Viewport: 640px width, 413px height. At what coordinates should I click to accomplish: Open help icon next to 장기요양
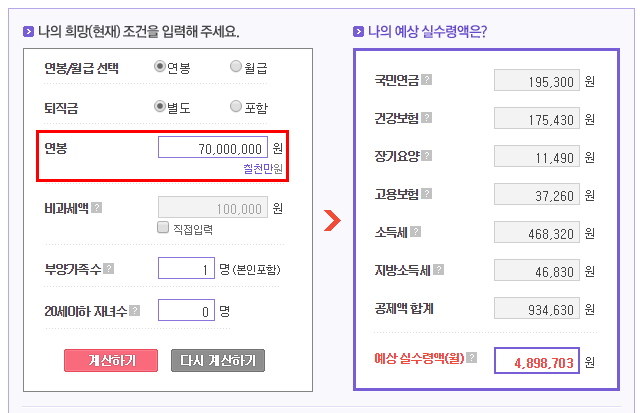[427, 155]
